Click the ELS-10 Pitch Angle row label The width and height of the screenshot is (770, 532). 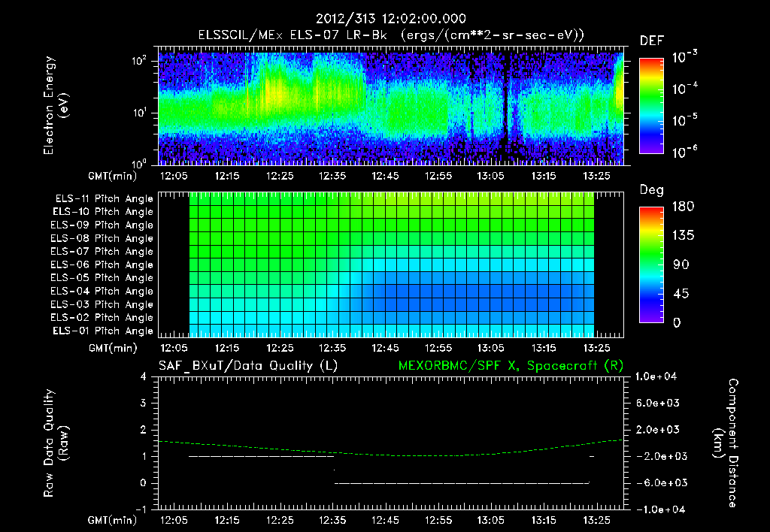tap(103, 212)
